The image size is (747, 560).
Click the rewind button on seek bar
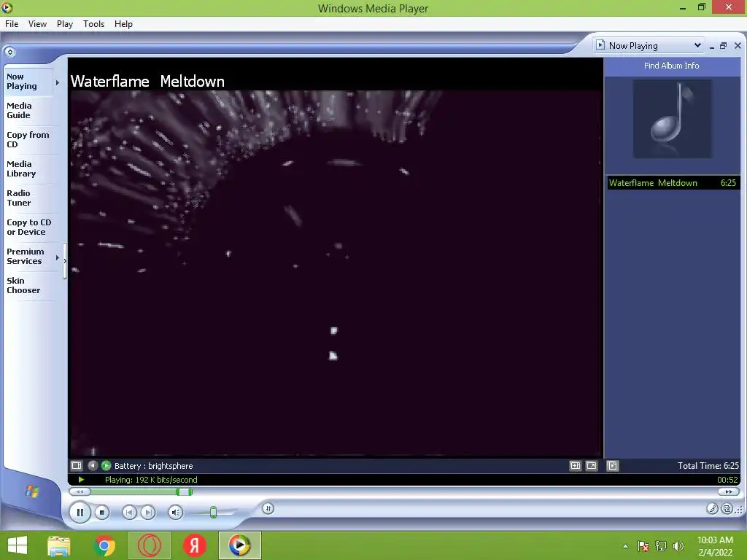[x=80, y=491]
